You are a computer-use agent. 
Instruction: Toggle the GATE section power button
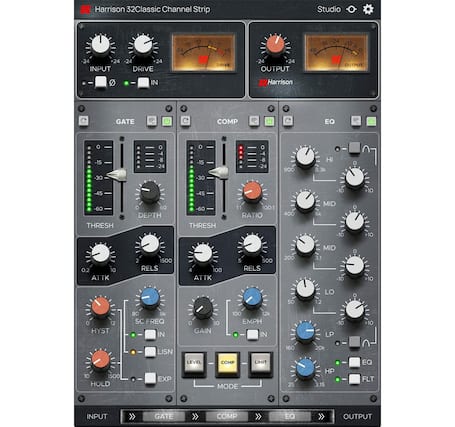coord(167,121)
